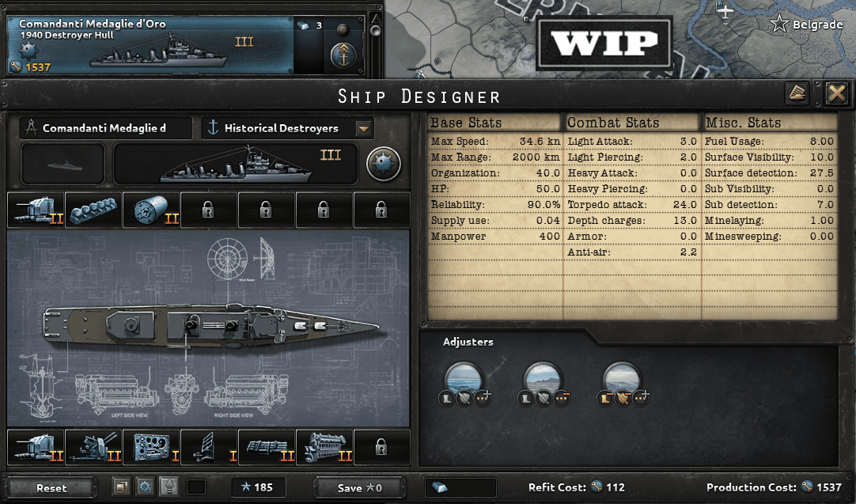Select the ship engine module slot

pos(325,447)
